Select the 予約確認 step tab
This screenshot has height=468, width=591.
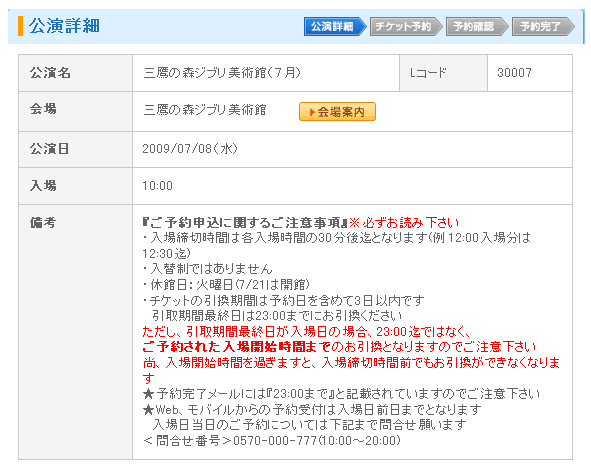[x=476, y=26]
